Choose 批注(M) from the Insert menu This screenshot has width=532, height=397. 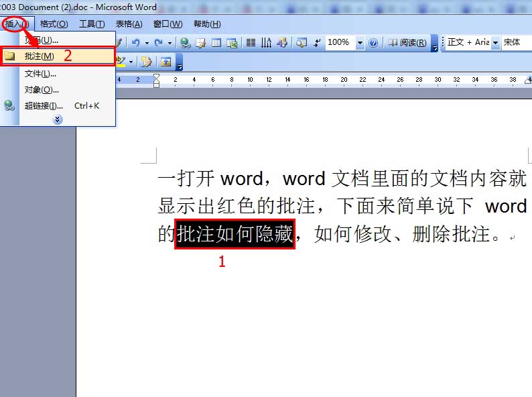click(x=58, y=56)
